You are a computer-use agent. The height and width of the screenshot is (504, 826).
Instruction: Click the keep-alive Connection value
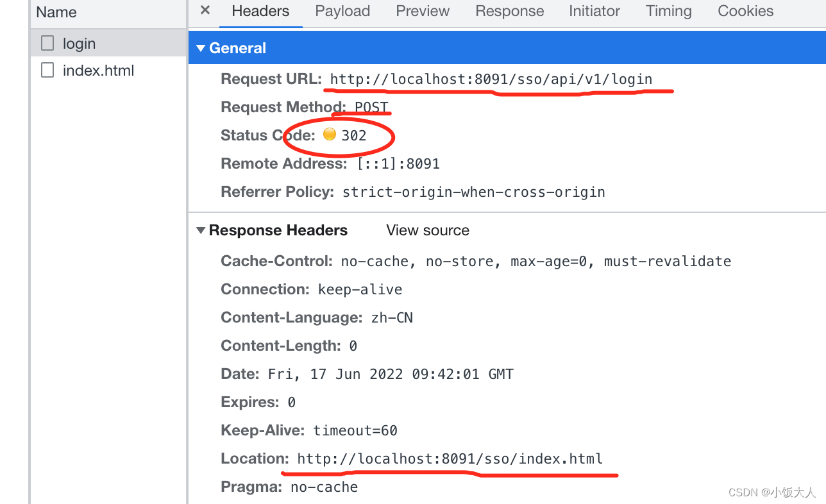tap(360, 290)
